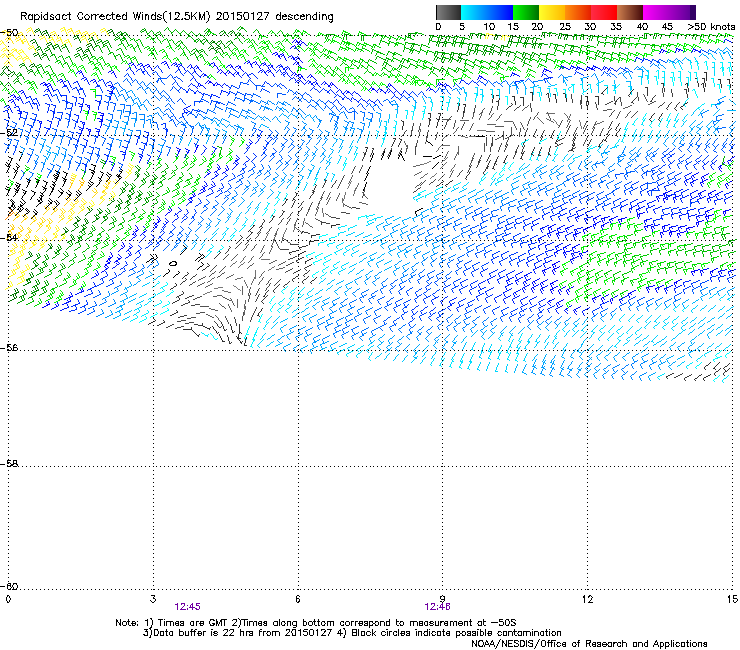Click the legend scale number '40'
Image resolution: width=740 pixels, height=650 pixels.
coord(642,26)
